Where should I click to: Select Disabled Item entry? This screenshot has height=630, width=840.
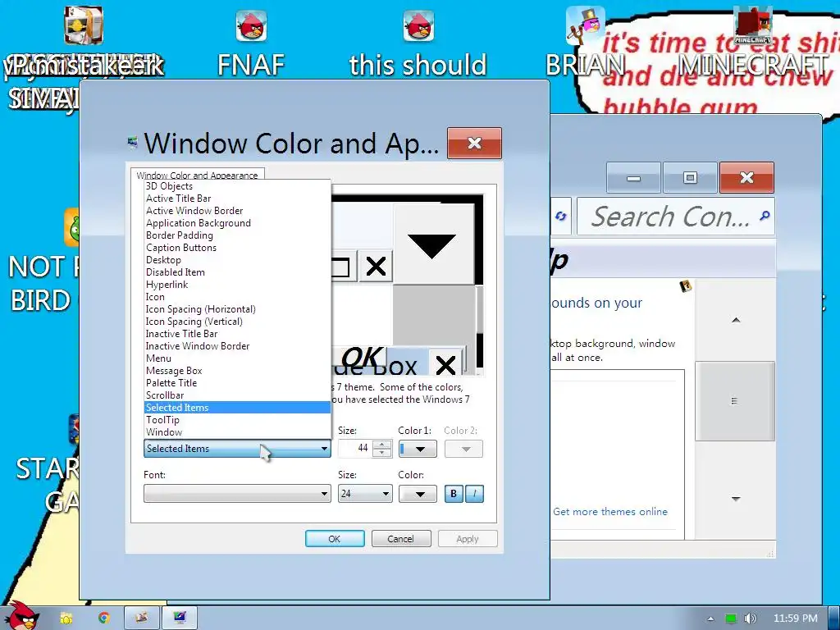[237, 272]
